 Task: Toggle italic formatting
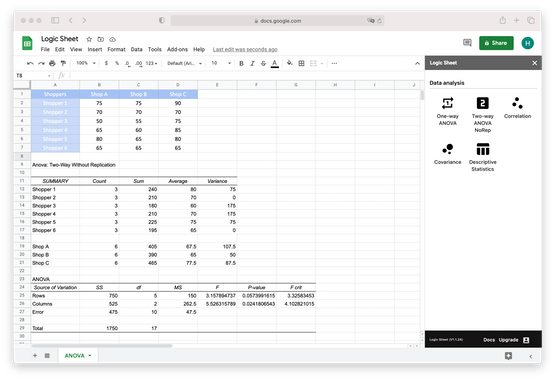point(252,63)
